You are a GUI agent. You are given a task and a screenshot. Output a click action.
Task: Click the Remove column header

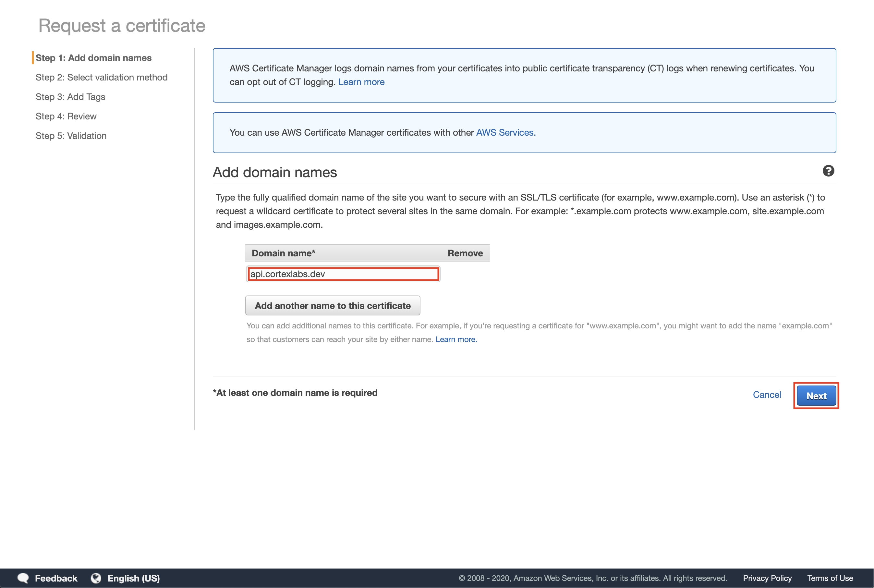pos(465,253)
